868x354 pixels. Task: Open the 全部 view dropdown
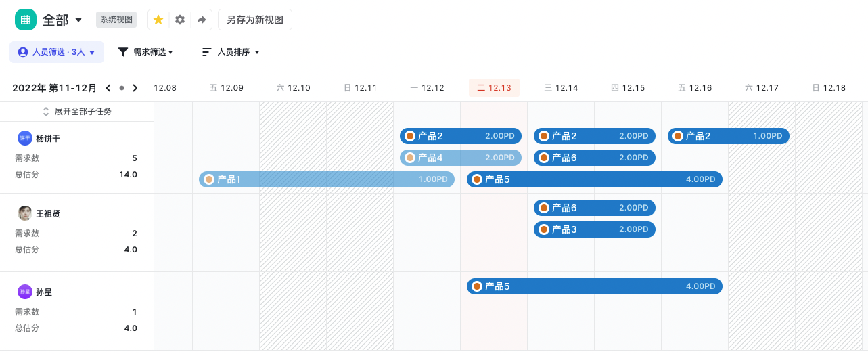[78, 20]
